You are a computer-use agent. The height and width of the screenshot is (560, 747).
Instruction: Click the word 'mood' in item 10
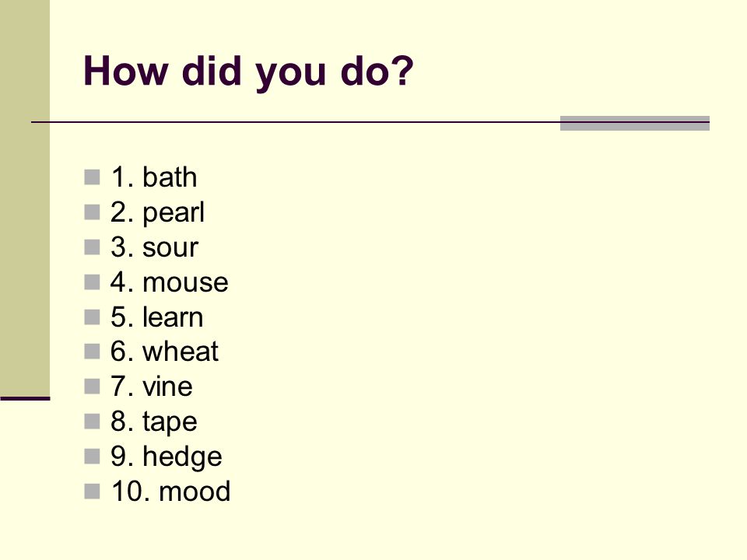tap(195, 491)
